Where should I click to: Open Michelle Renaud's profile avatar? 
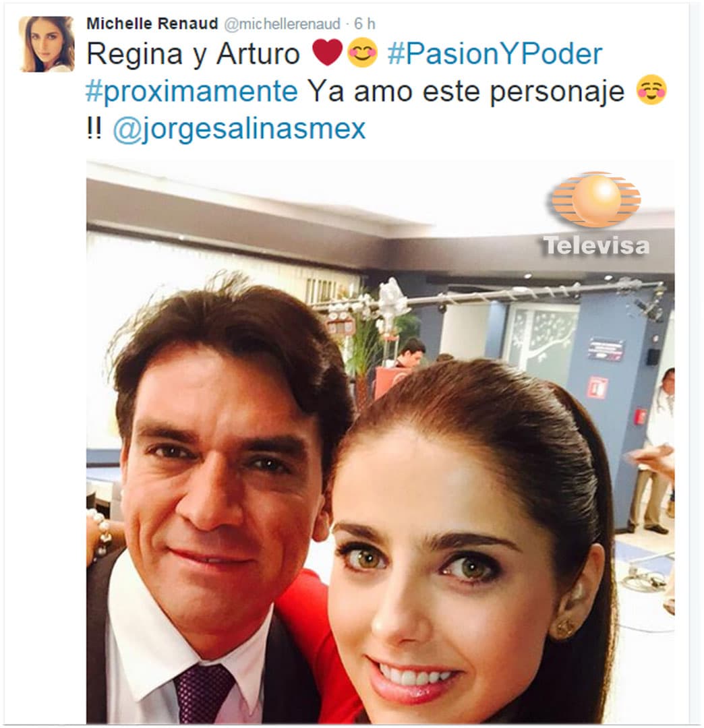pos(47,44)
